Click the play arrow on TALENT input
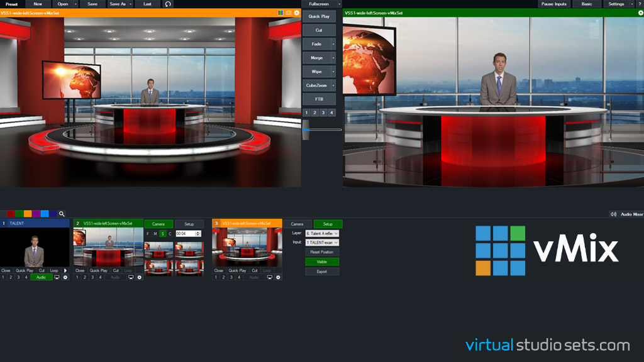This screenshot has width=644, height=362. (65, 270)
